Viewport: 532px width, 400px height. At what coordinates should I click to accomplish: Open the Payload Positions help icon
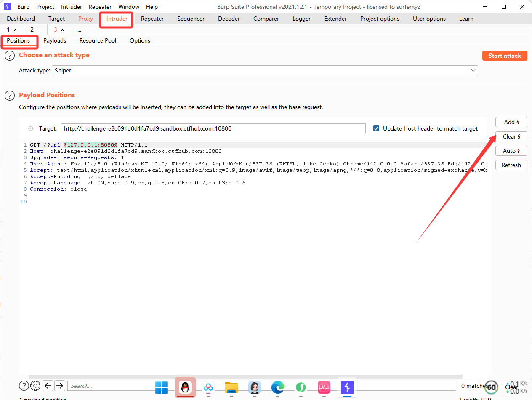pyautogui.click(x=9, y=96)
